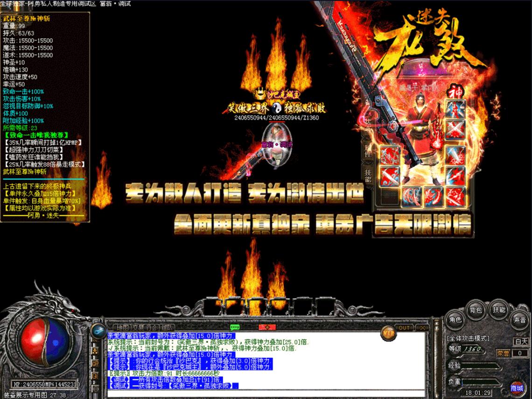Toggle the 声音 sound round button
Screen dimensions: 532x399
coord(519,320)
